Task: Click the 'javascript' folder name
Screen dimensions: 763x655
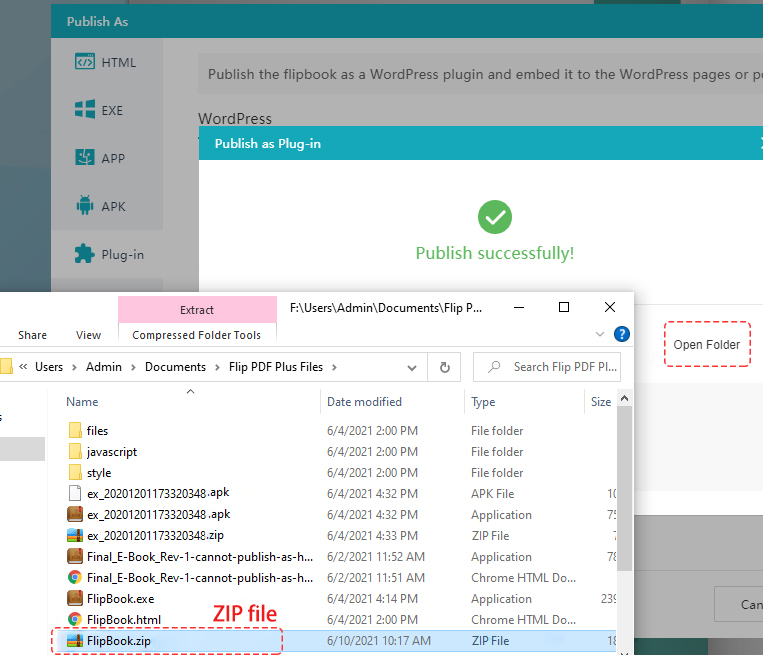Action: (112, 452)
